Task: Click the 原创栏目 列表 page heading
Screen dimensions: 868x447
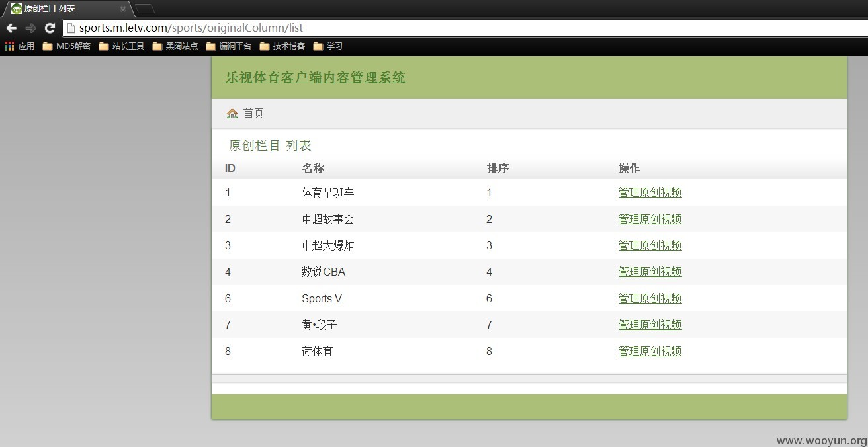Action: click(x=270, y=145)
